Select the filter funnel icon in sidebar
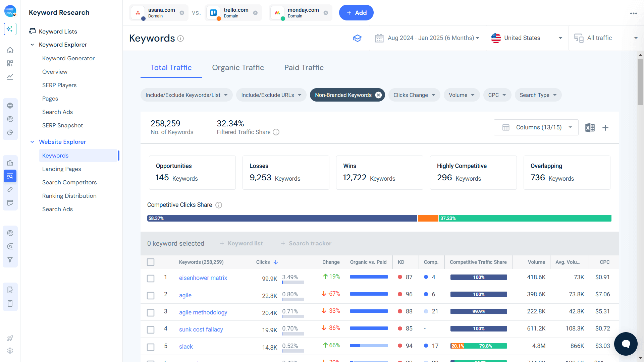 click(x=10, y=259)
